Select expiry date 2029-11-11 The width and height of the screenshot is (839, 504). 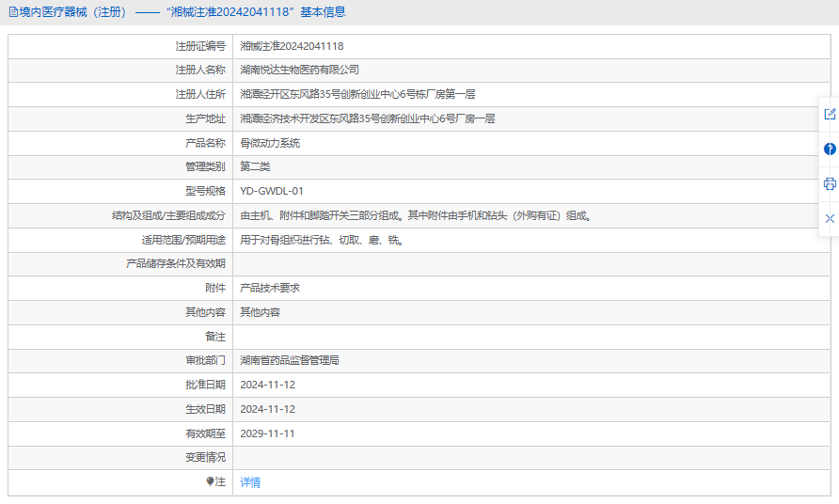pos(267,433)
